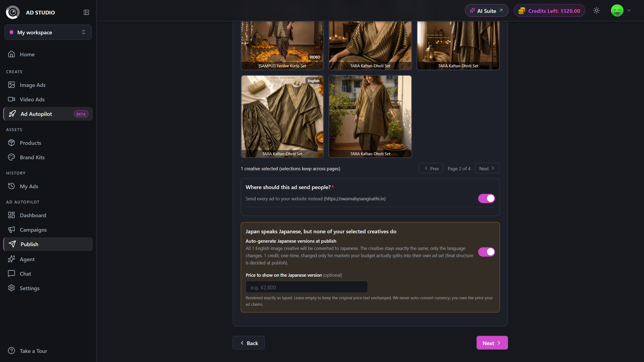The height and width of the screenshot is (362, 644).
Task: Select the Publish menu item
Action: click(48, 244)
